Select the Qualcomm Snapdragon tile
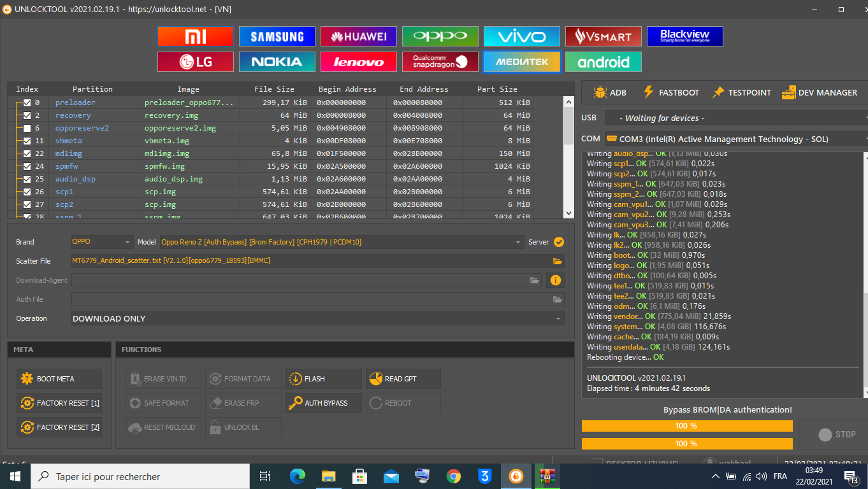868x489 pixels. (x=440, y=62)
